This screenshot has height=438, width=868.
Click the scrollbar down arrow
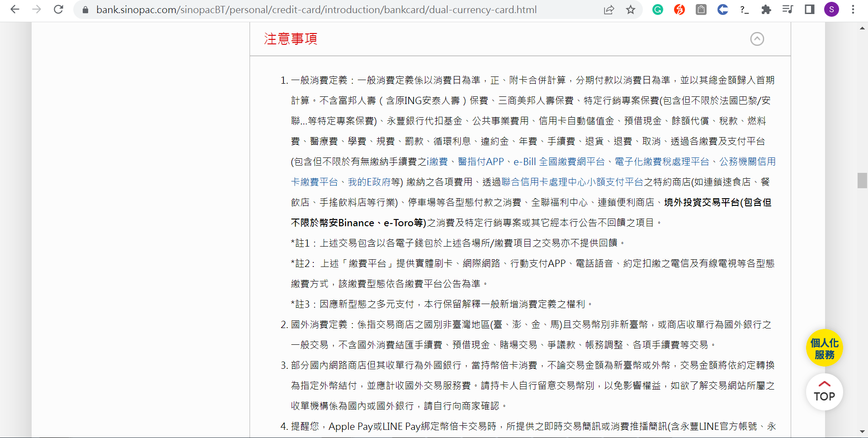(862, 432)
